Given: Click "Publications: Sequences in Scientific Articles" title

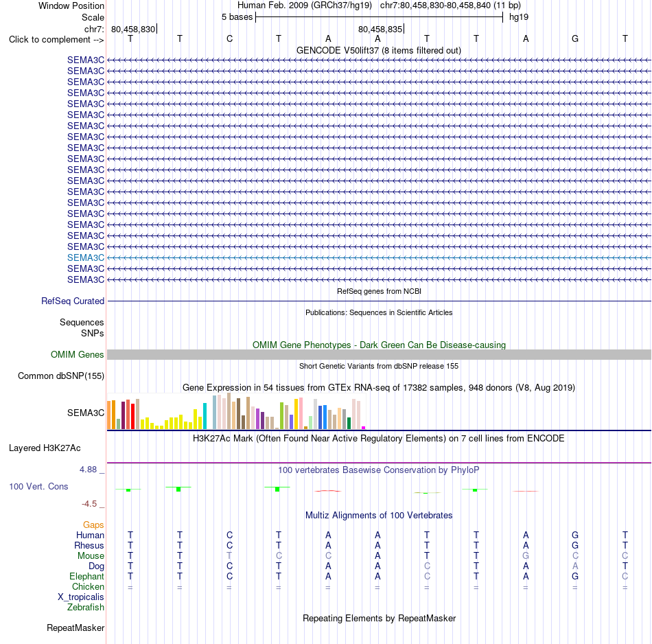Looking at the screenshot, I should coord(379,312).
